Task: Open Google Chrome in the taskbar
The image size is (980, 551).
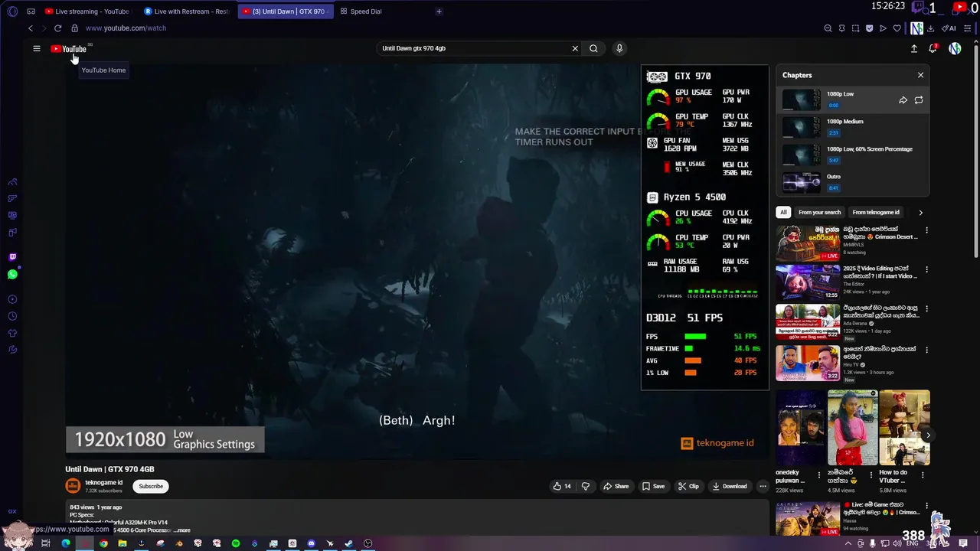Action: (x=103, y=543)
